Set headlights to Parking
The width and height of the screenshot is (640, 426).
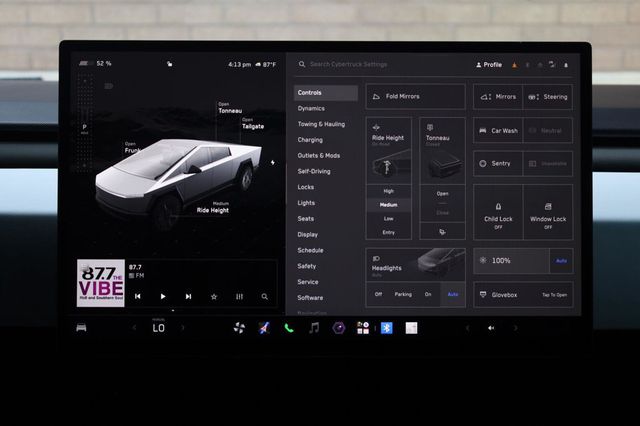(x=403, y=294)
